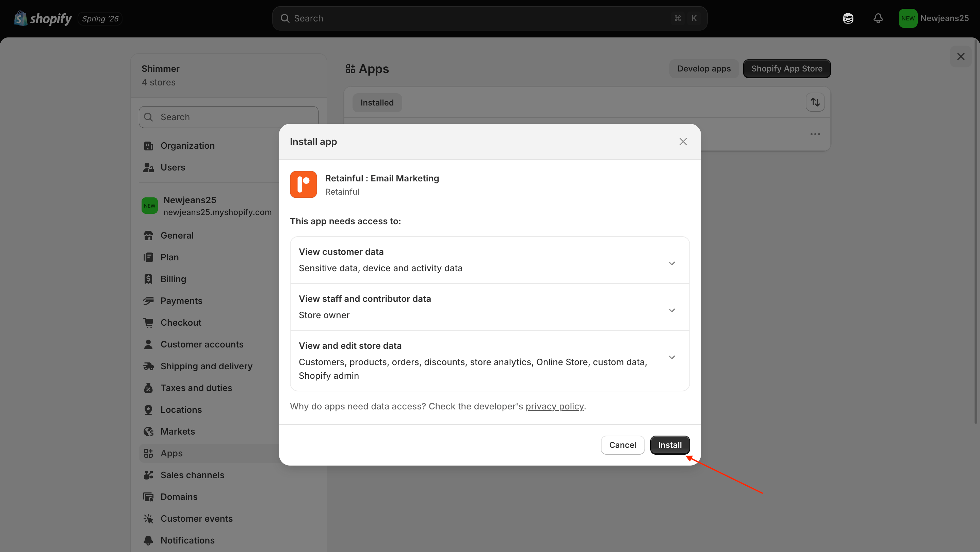Click the Locations pin icon

(x=148, y=410)
